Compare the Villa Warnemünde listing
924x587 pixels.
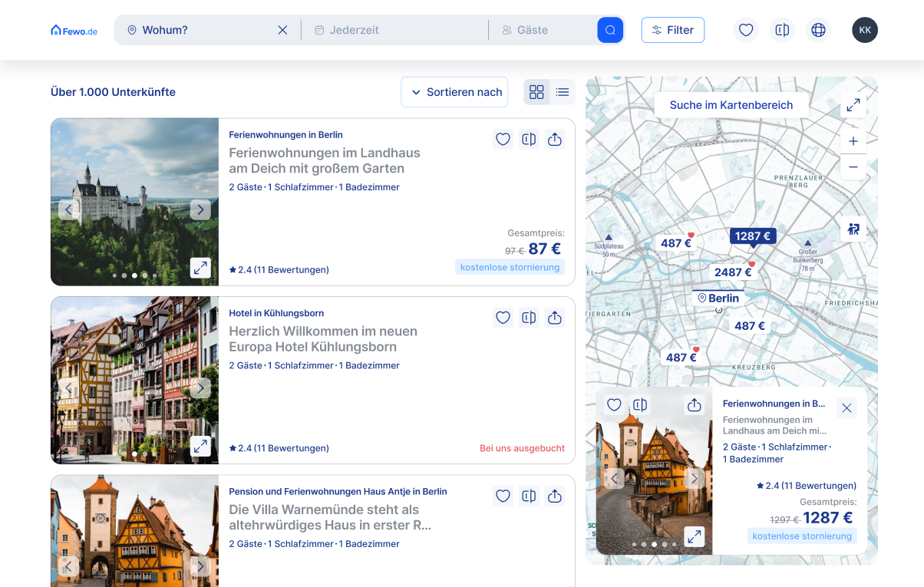tap(529, 496)
